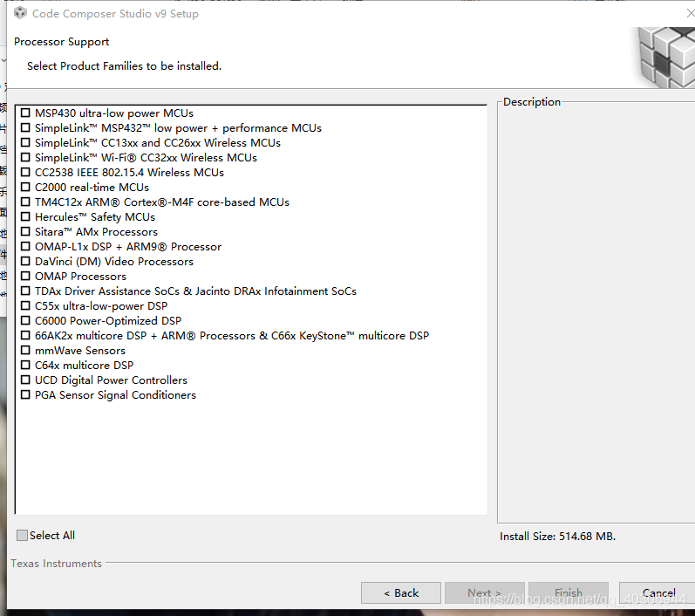Tick UCD Digital Power Controllers

coord(25,380)
